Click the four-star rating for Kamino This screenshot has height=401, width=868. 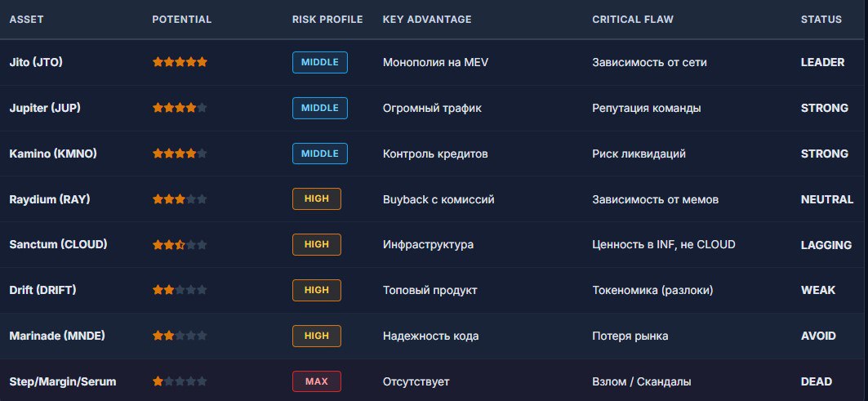coord(180,154)
